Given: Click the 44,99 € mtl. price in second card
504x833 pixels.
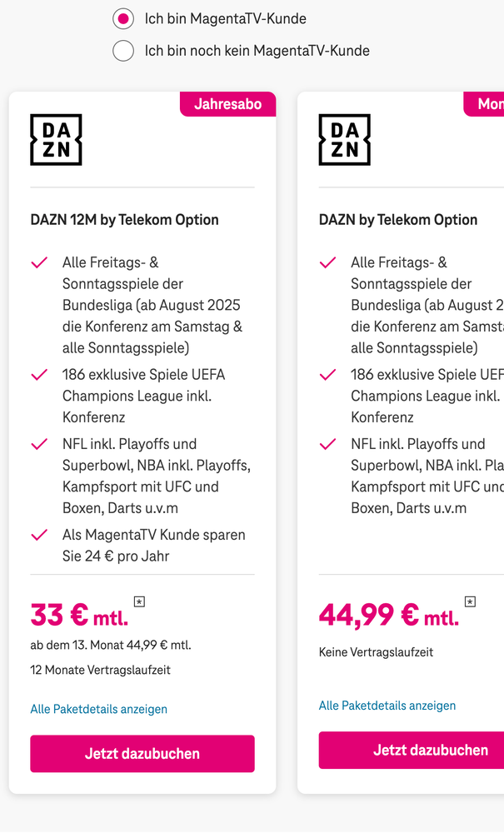Looking at the screenshot, I should coord(388,616).
